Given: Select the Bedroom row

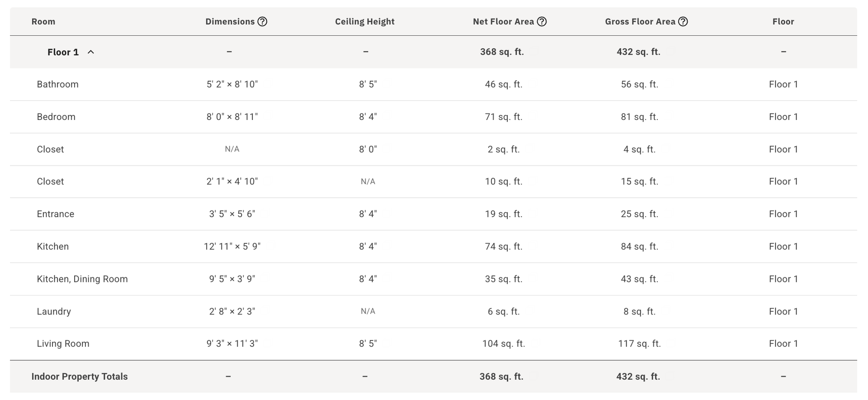Looking at the screenshot, I should point(434,117).
